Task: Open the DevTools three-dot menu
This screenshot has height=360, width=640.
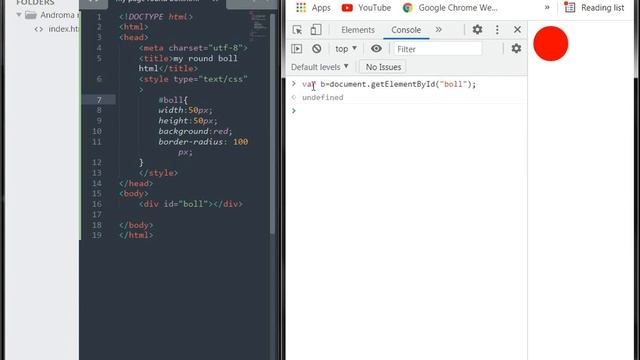Action: pos(497,29)
